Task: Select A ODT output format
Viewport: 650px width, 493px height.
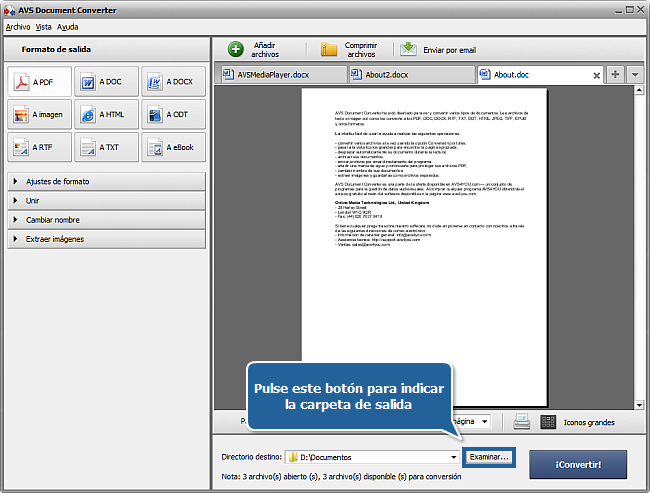Action: [x=174, y=114]
